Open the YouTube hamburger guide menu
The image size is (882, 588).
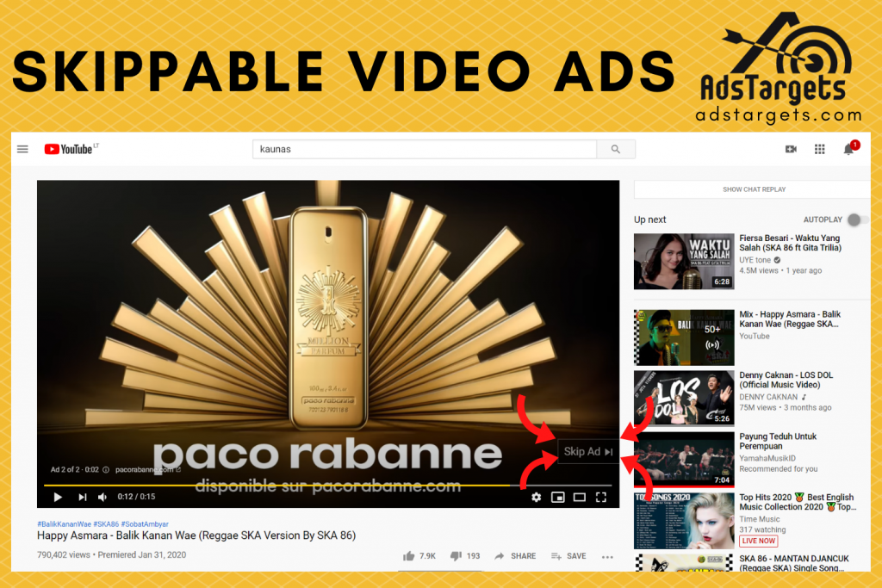coord(22,149)
